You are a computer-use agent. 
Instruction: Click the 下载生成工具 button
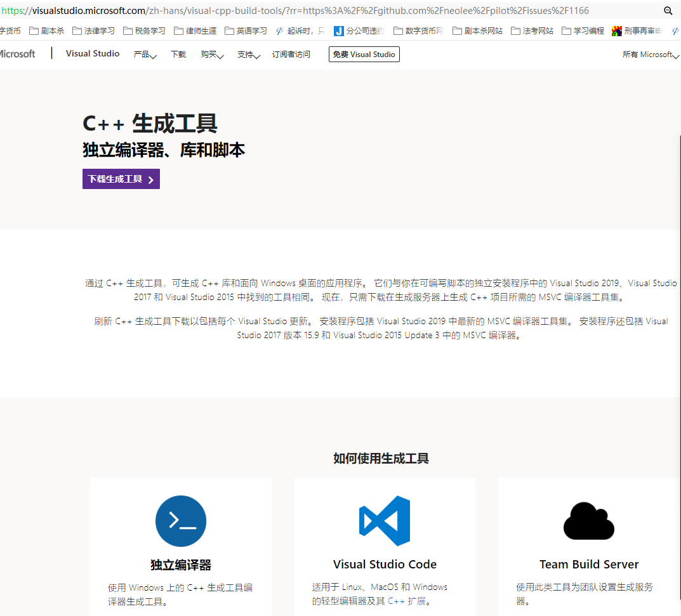click(x=121, y=179)
